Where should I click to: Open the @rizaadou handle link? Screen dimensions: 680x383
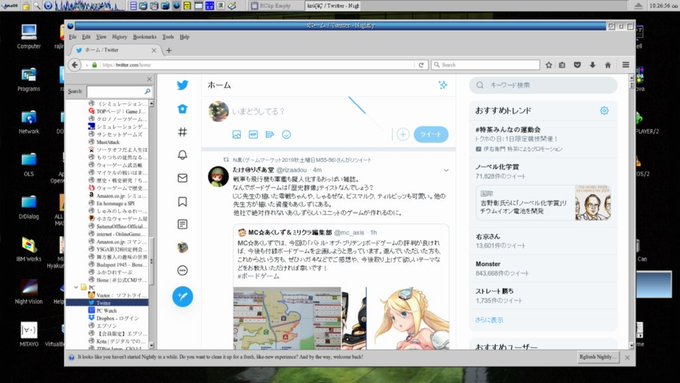click(292, 170)
